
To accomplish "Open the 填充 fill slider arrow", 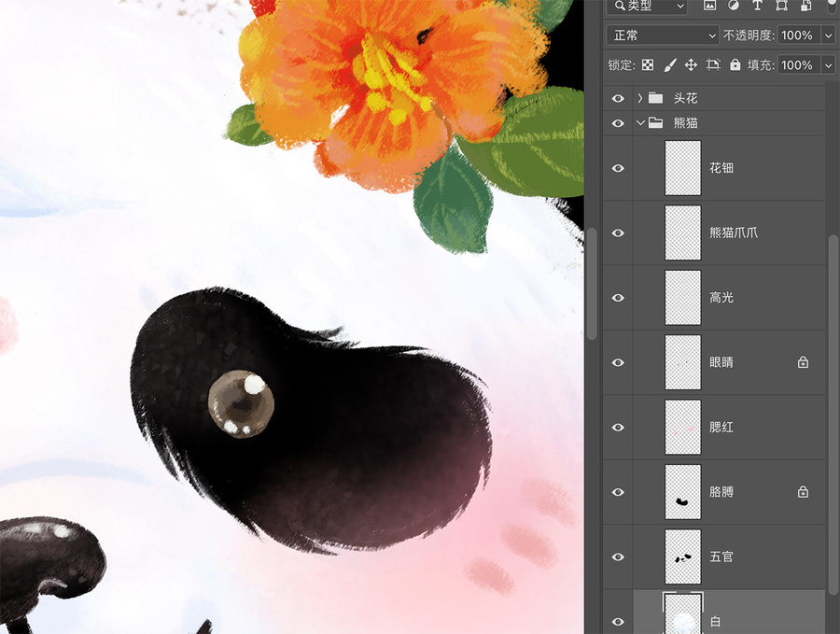I will (x=829, y=65).
